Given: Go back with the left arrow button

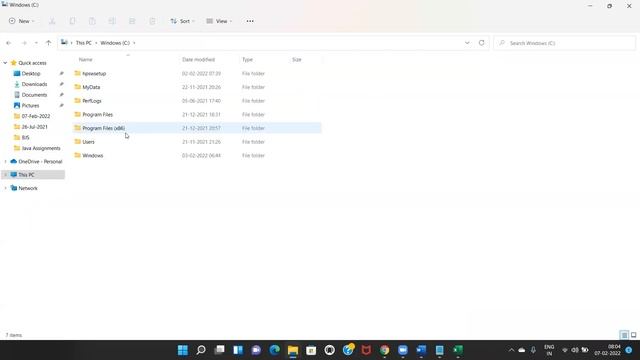Looking at the screenshot, I should pyautogui.click(x=9, y=43).
